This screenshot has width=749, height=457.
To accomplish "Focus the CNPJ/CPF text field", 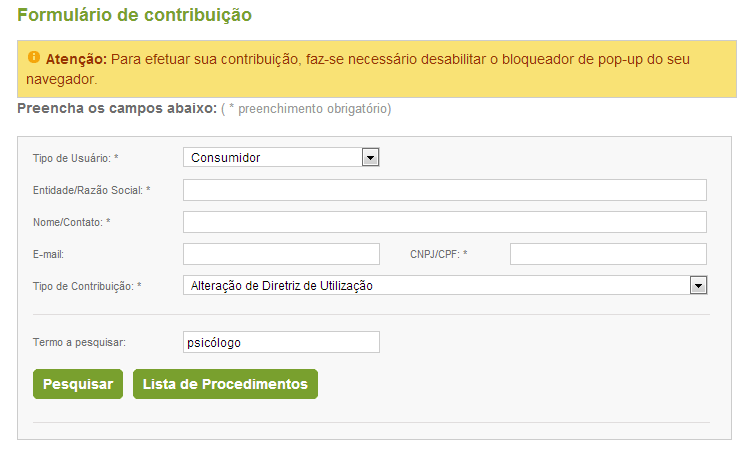I will [608, 254].
